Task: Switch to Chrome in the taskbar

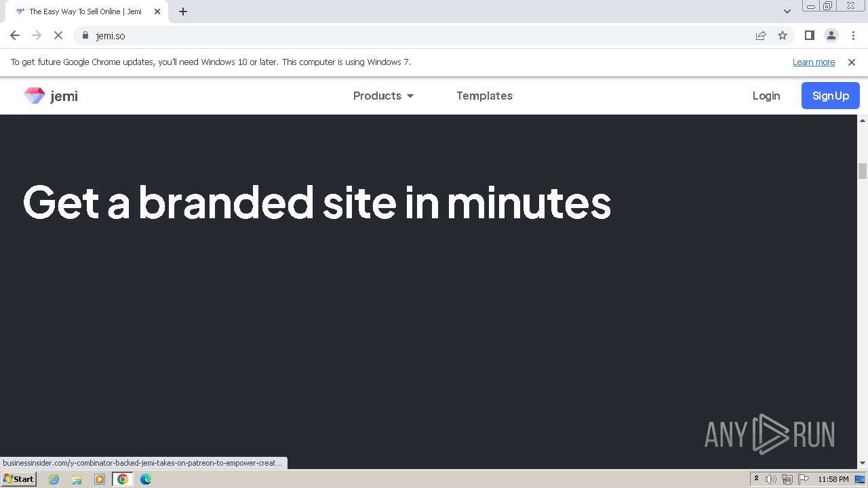Action: coord(123,479)
